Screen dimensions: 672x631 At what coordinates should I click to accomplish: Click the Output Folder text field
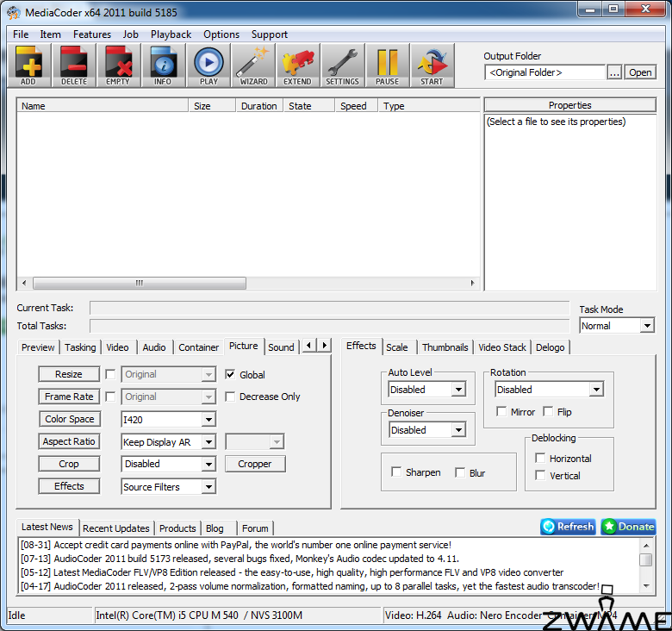(544, 72)
